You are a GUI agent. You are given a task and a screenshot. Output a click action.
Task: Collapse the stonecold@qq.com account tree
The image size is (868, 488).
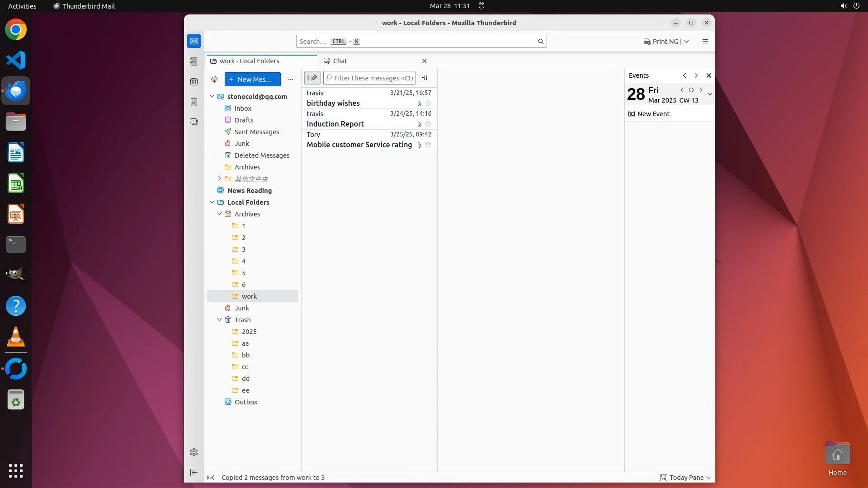click(x=212, y=97)
